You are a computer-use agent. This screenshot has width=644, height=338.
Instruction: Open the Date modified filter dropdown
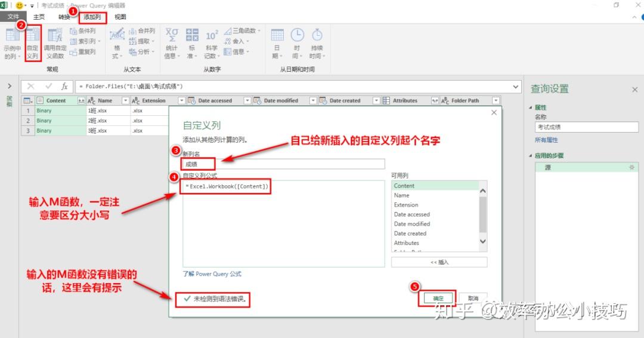(313, 100)
